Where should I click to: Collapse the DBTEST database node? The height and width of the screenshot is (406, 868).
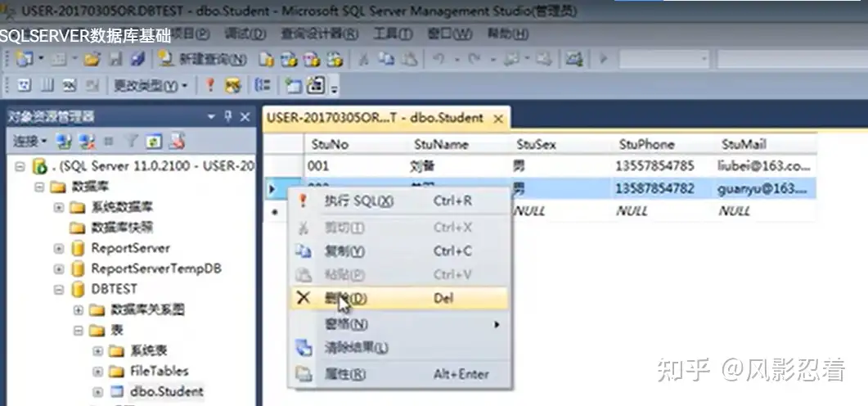[59, 289]
